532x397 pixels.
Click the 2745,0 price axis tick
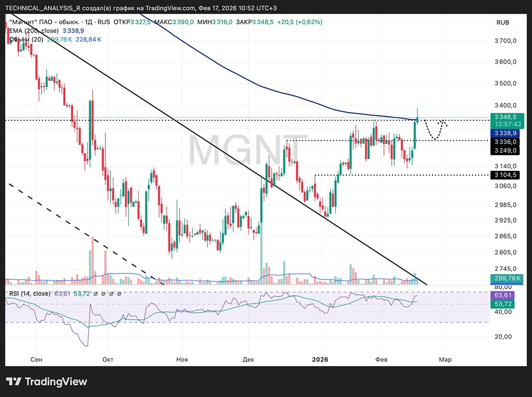[x=505, y=269]
